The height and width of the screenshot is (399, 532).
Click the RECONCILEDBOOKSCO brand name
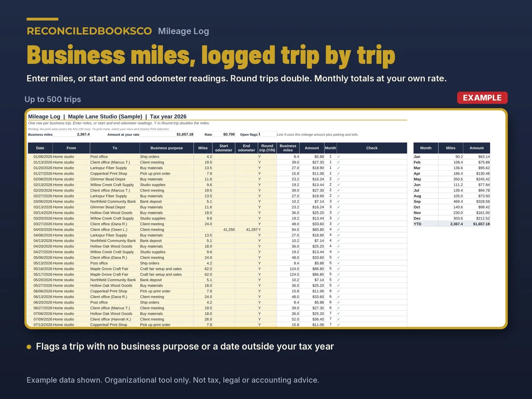click(x=89, y=31)
